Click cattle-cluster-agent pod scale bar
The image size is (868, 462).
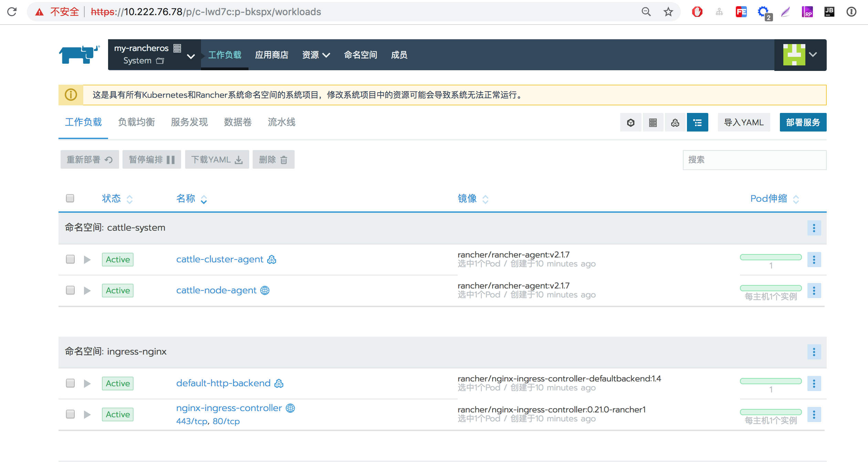click(771, 257)
